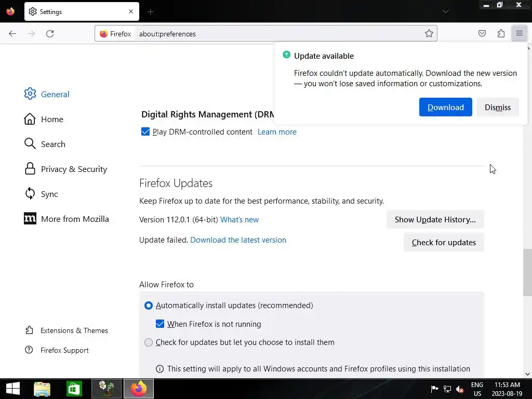Click the Mozilla 'm' logo icon
Viewport: 532px width, 399px height.
point(30,219)
